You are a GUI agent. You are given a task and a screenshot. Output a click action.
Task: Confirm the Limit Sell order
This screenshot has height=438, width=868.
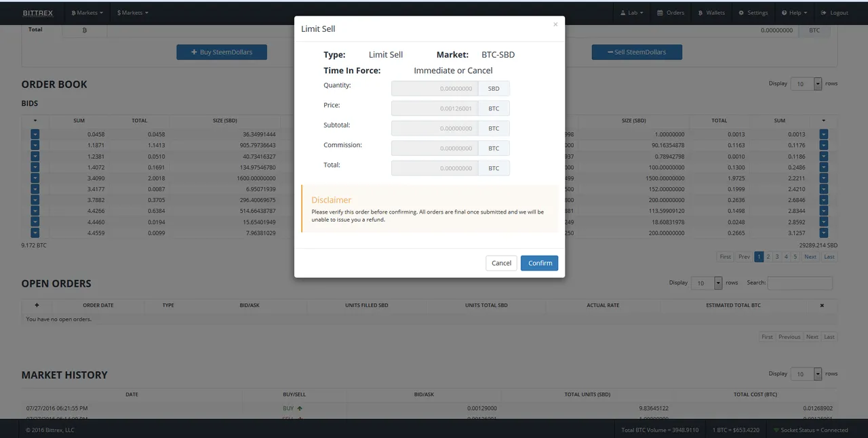(539, 263)
